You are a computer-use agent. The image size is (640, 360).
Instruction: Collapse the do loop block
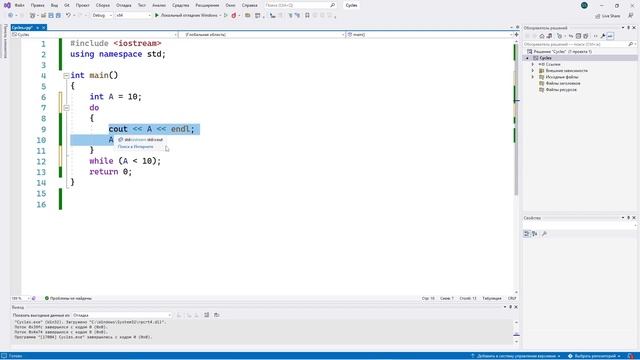[66, 108]
